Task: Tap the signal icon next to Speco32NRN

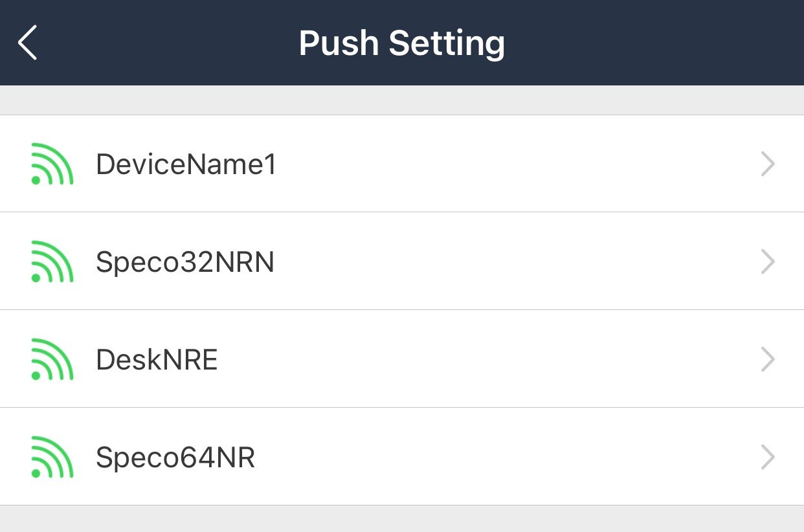Action: (52, 261)
